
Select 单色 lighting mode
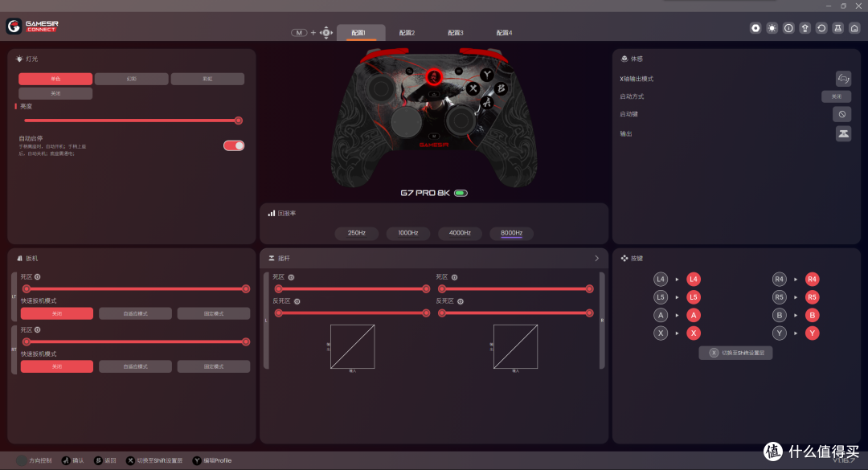(x=55, y=80)
